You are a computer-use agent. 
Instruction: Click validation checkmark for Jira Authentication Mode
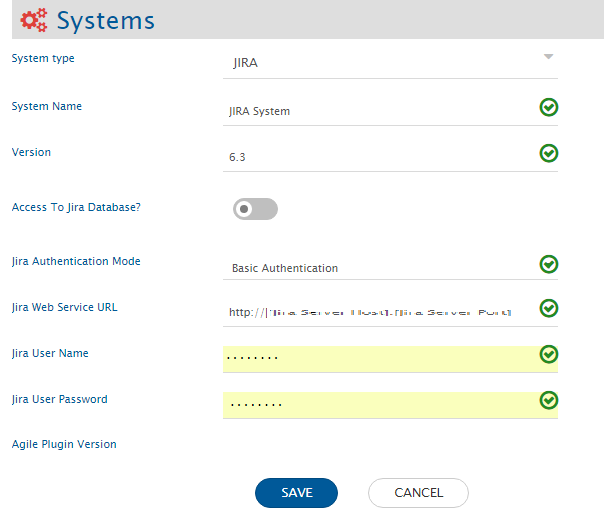(x=548, y=264)
